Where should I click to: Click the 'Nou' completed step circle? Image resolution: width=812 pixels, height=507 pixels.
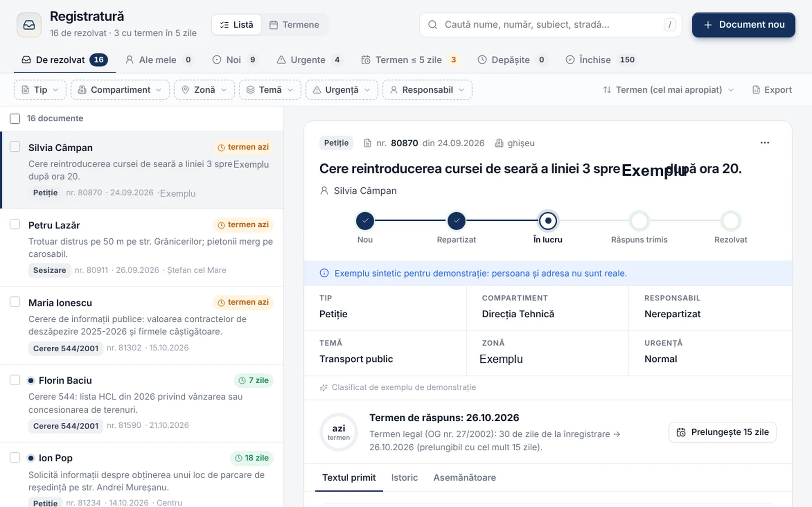[x=365, y=221]
